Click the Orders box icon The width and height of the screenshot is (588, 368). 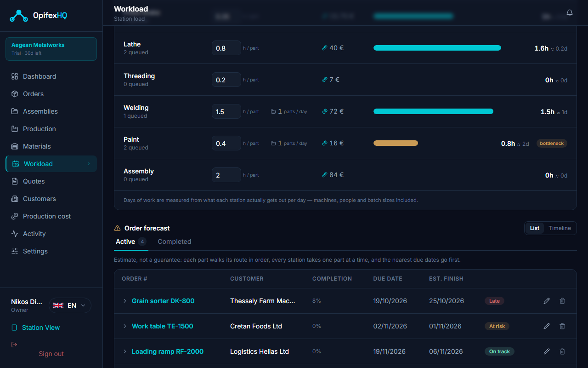[15, 94]
